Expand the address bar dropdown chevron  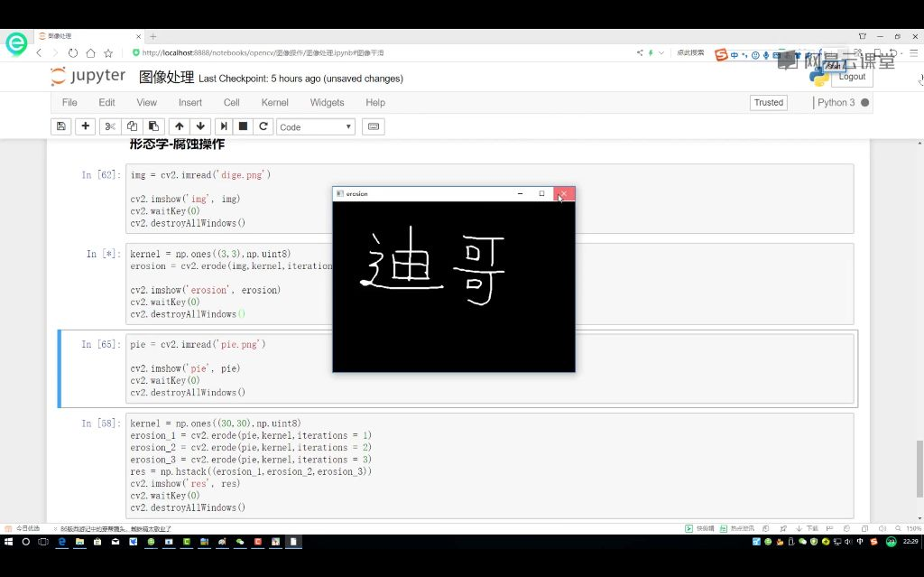pyautogui.click(x=661, y=52)
